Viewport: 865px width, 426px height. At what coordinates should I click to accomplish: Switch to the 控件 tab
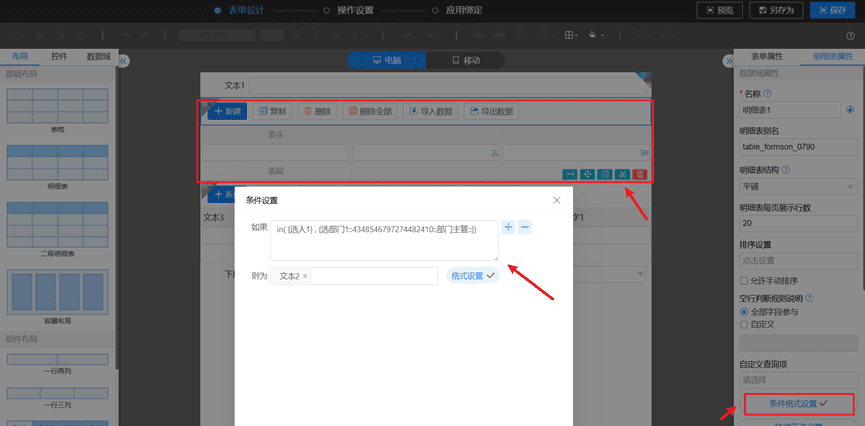pos(59,56)
